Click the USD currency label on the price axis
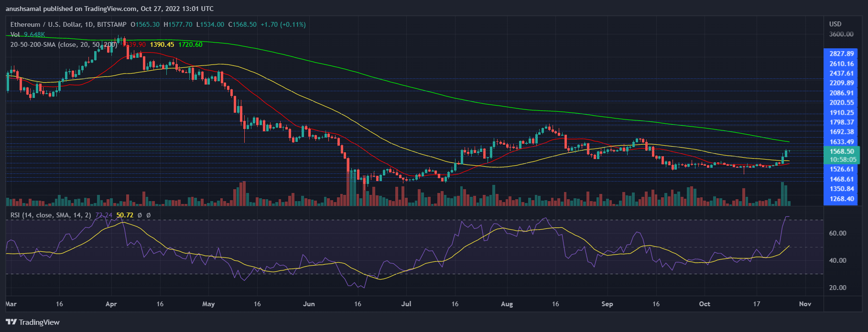 pos(835,24)
